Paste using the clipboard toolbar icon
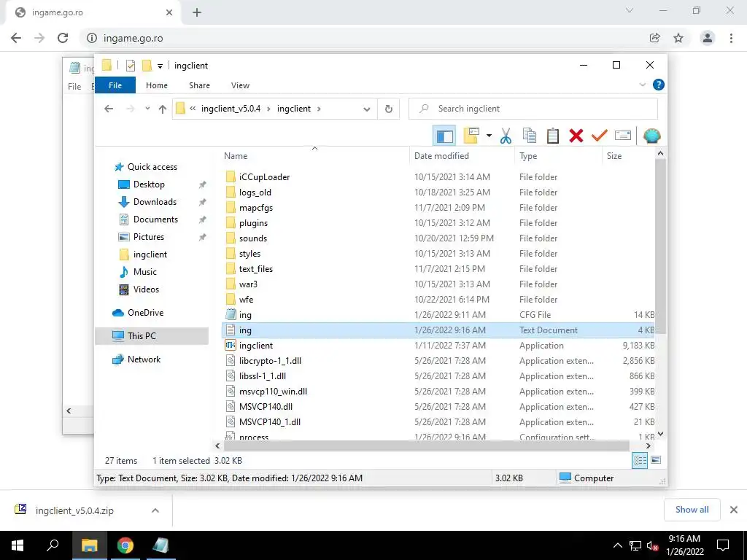The image size is (747, 560). (x=553, y=136)
